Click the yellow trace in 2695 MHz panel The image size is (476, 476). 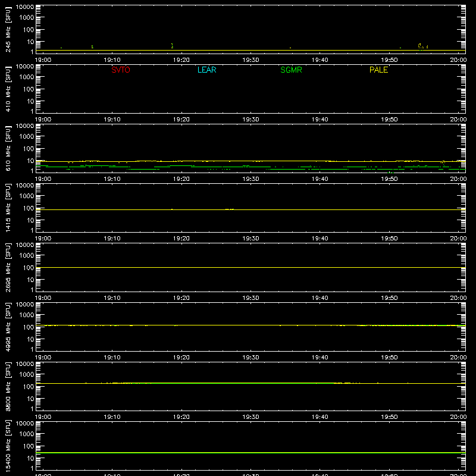pyautogui.click(x=250, y=267)
